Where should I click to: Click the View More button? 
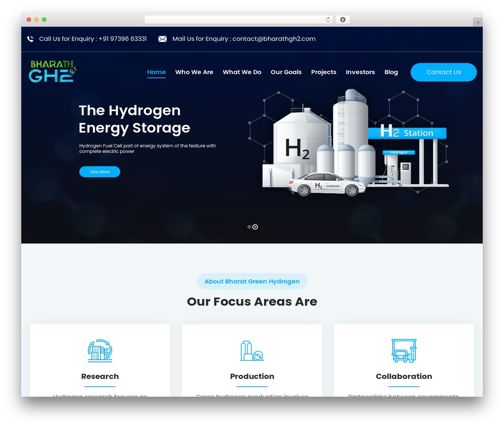100,172
